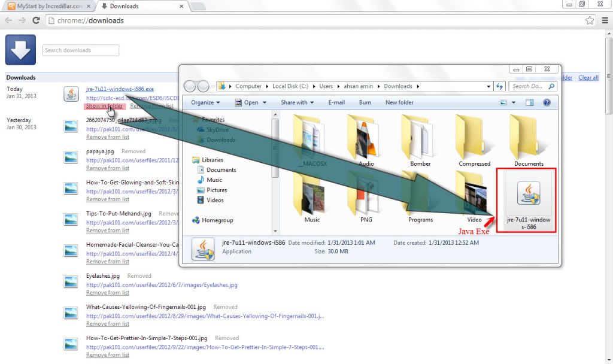This screenshot has width=613, height=364.
Task: Switch to MyStart by IncrediBar tab
Action: pos(50,6)
